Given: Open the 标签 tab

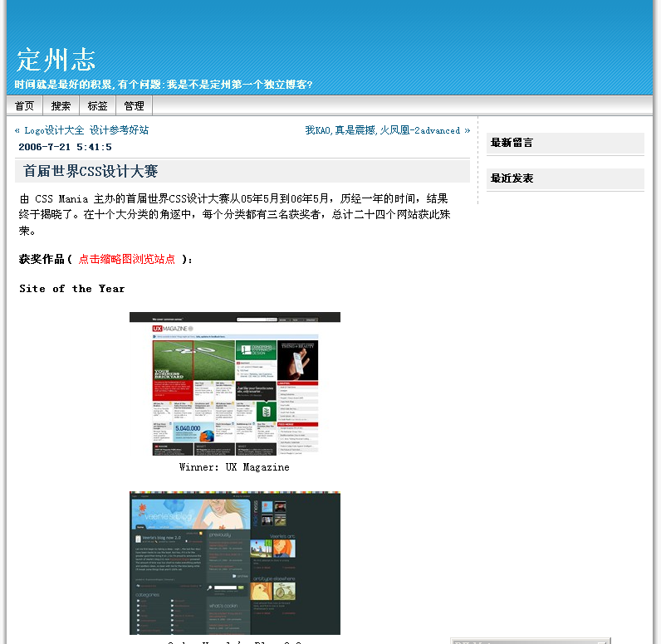Looking at the screenshot, I should [x=97, y=105].
